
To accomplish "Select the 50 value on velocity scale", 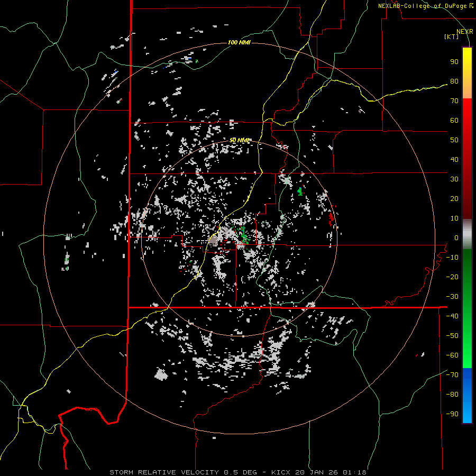I will point(454,140).
